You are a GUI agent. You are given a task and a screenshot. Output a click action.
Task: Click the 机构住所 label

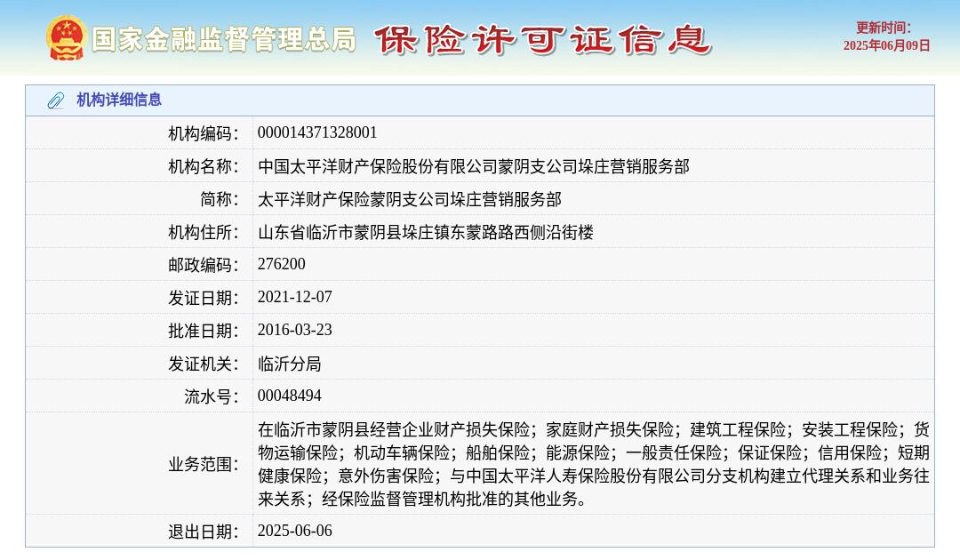pos(204,232)
